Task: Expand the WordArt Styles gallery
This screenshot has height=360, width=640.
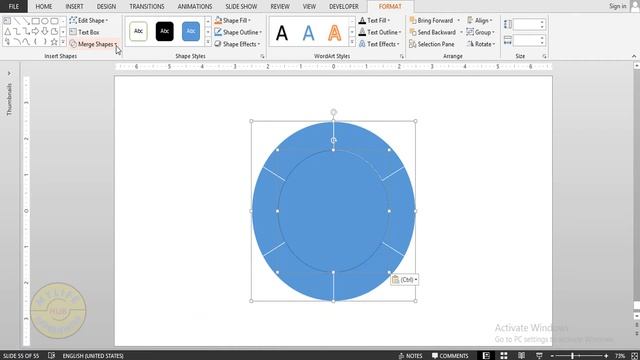Action: click(352, 42)
